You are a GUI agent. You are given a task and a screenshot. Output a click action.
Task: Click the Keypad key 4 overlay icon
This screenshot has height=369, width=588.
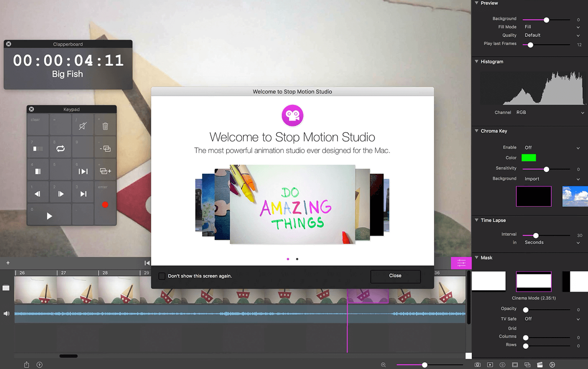pyautogui.click(x=38, y=171)
